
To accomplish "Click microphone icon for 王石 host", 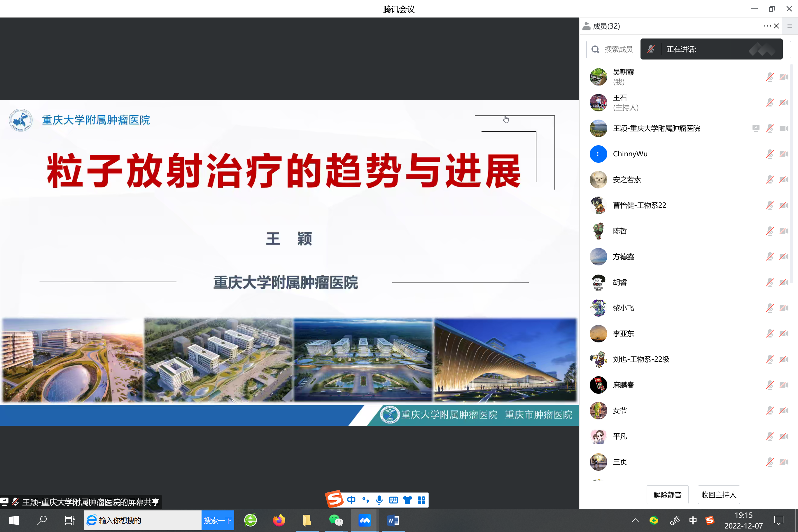I will coord(769,102).
